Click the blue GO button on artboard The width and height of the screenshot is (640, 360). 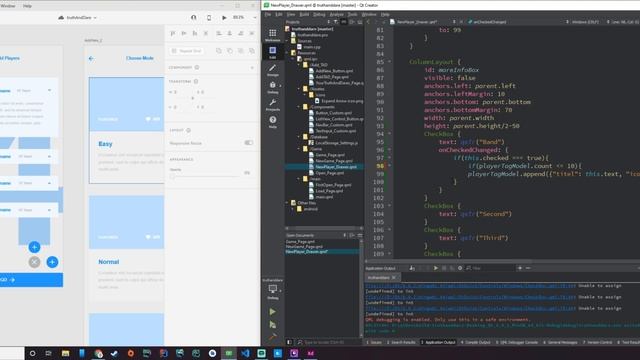(x=31, y=280)
